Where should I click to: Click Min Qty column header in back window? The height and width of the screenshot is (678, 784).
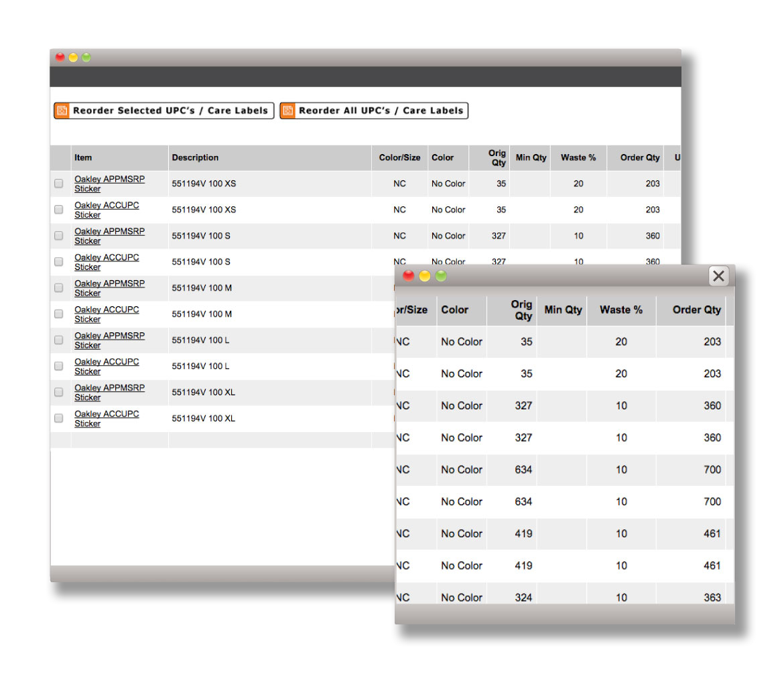click(x=531, y=157)
